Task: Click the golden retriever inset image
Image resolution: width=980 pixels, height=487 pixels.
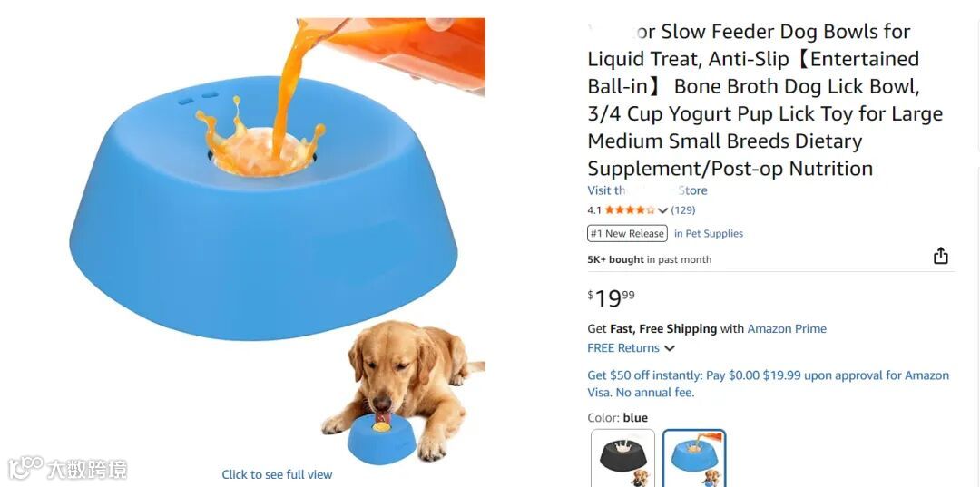Action: (x=403, y=392)
